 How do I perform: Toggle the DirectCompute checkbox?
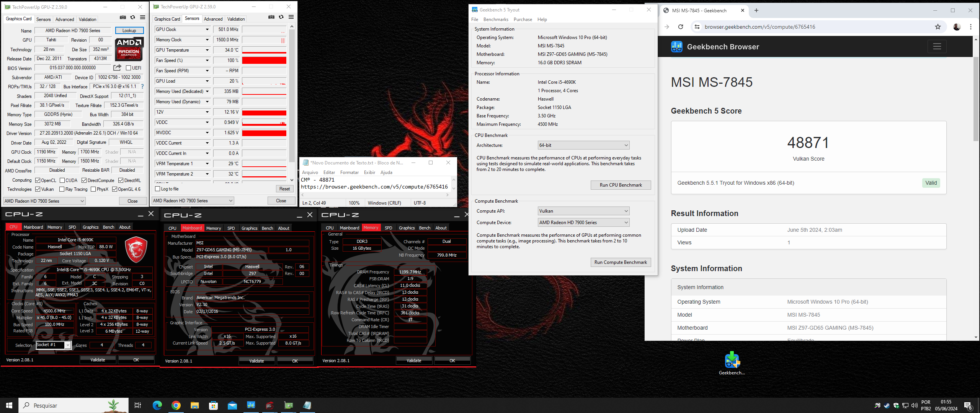(x=84, y=180)
